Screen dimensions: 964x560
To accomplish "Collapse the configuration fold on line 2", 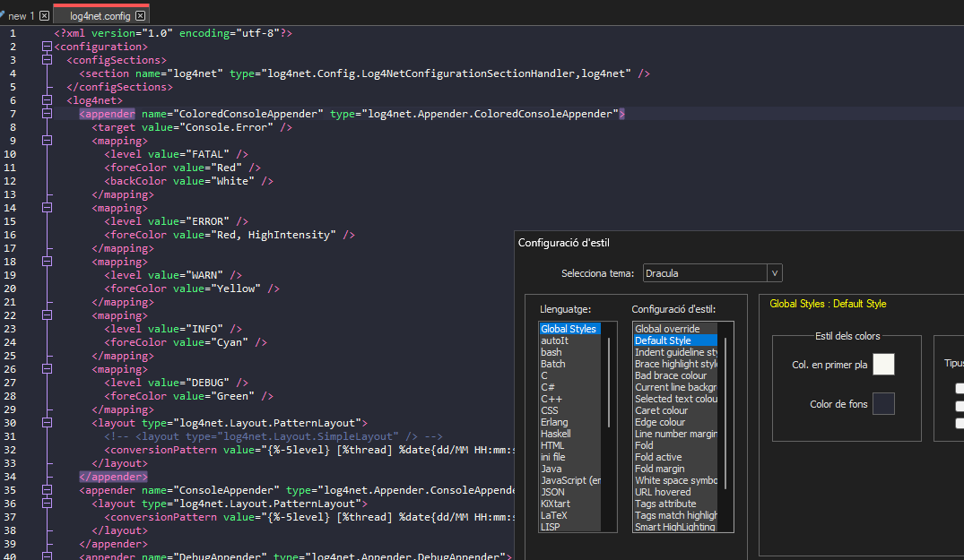I will click(47, 47).
